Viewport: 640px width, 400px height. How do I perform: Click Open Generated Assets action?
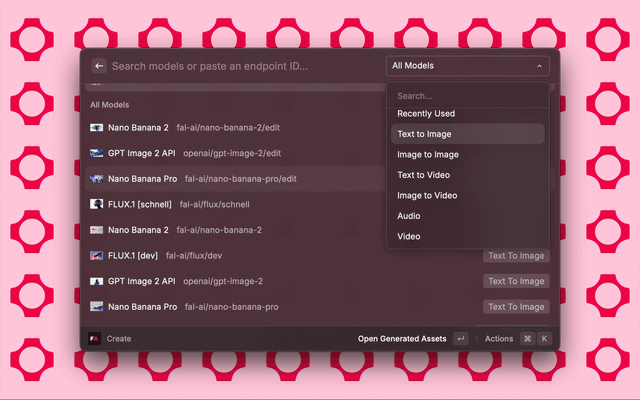tap(402, 339)
